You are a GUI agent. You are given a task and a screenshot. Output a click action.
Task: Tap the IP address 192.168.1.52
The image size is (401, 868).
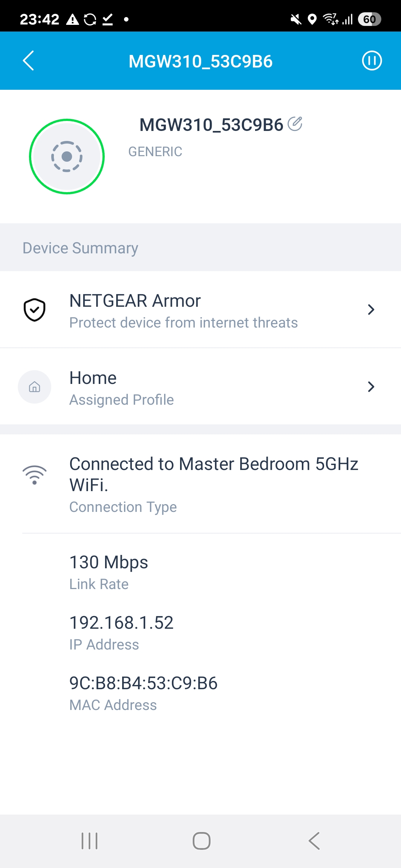click(x=121, y=623)
